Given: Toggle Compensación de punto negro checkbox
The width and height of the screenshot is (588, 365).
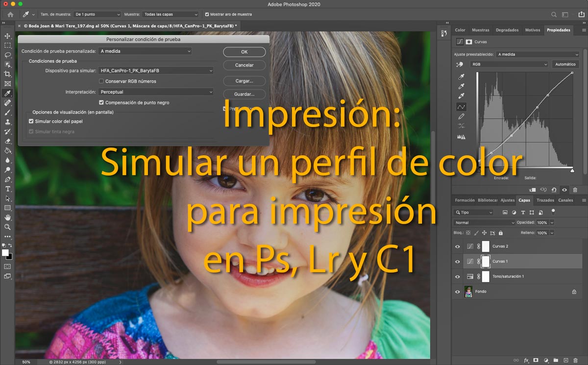Looking at the screenshot, I should [101, 102].
